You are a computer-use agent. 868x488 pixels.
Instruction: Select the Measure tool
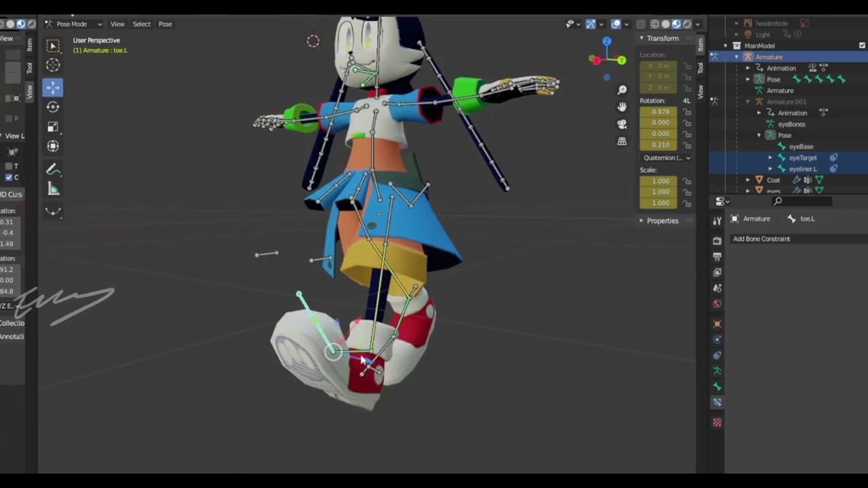tap(53, 190)
